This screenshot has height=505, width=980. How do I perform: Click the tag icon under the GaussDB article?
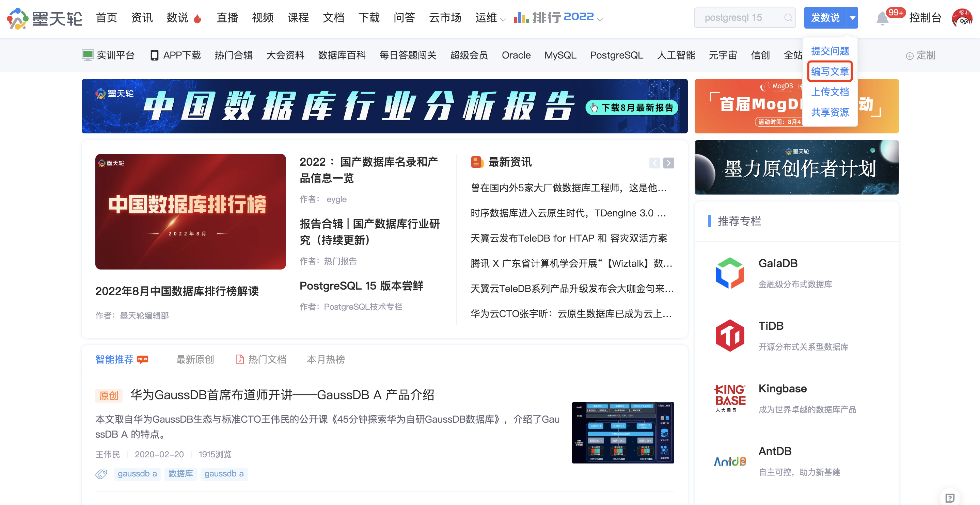point(101,474)
